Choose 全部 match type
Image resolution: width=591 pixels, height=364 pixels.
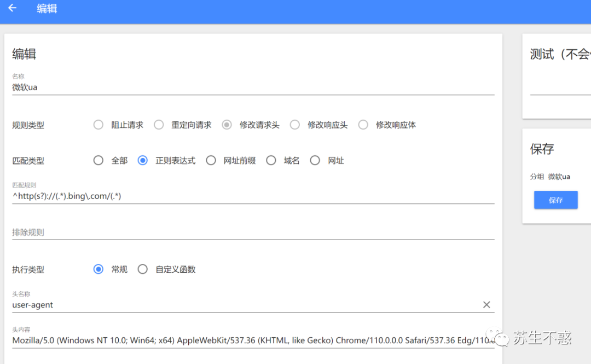pyautogui.click(x=99, y=161)
